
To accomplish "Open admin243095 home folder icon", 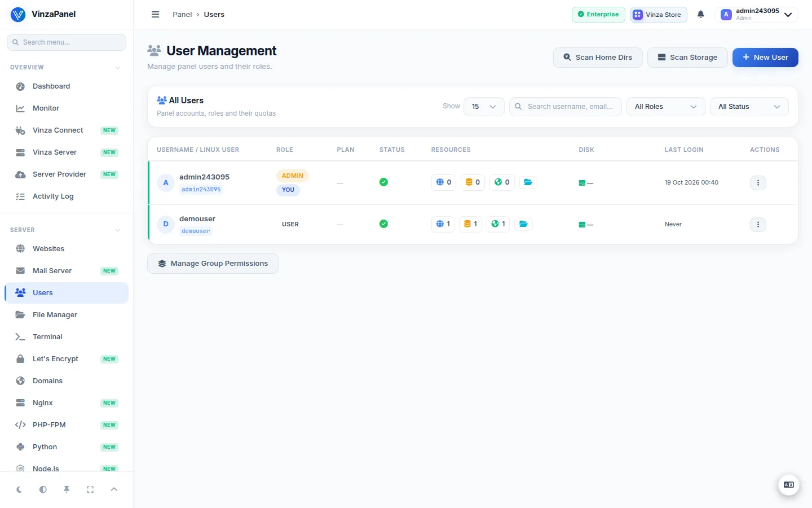I will pyautogui.click(x=528, y=182).
